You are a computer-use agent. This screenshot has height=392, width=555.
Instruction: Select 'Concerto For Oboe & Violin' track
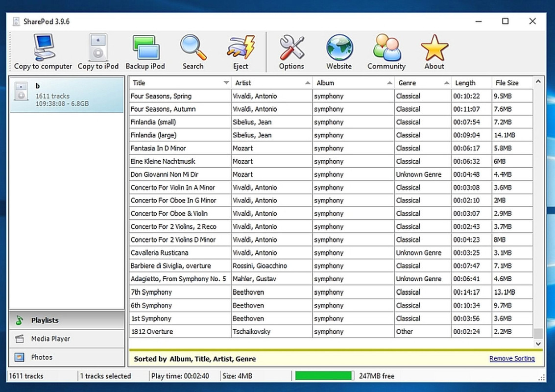[331, 214]
